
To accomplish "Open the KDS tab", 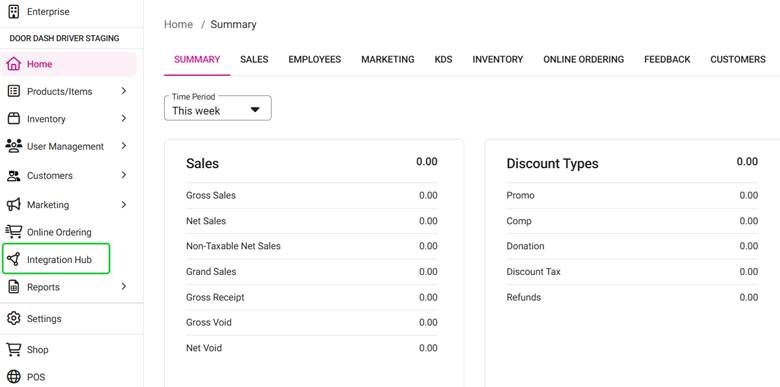I will tap(443, 60).
